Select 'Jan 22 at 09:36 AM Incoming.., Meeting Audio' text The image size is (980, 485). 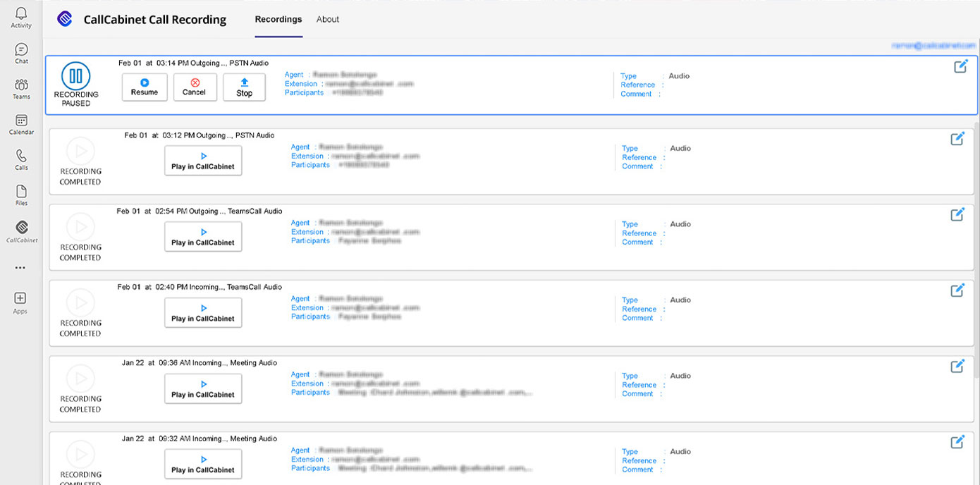(x=200, y=362)
